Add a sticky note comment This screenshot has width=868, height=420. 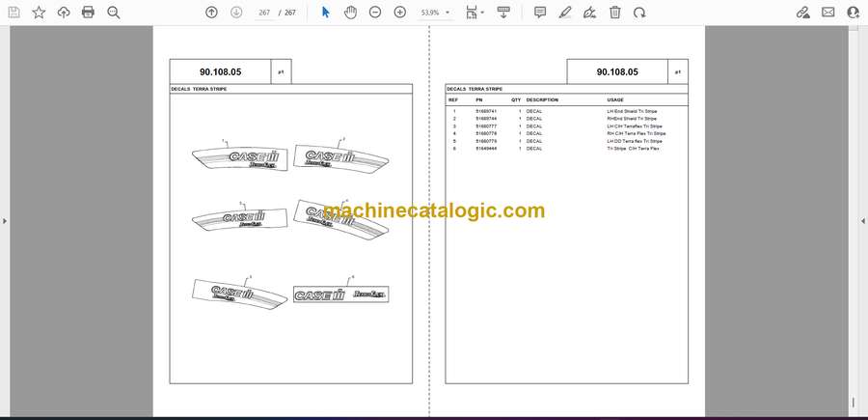pos(540,13)
